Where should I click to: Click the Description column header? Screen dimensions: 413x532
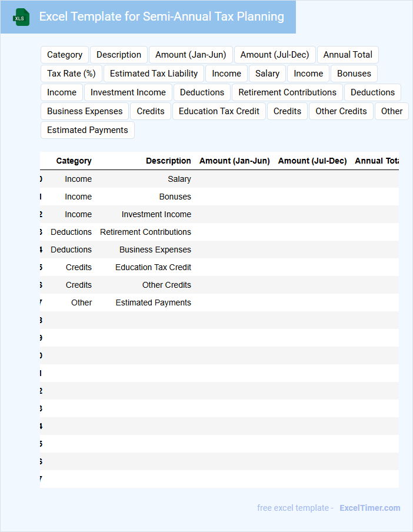[x=168, y=161]
